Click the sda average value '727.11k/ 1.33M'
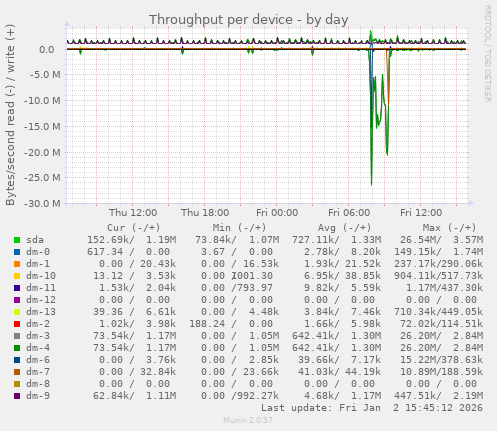497x431 pixels. click(x=336, y=240)
